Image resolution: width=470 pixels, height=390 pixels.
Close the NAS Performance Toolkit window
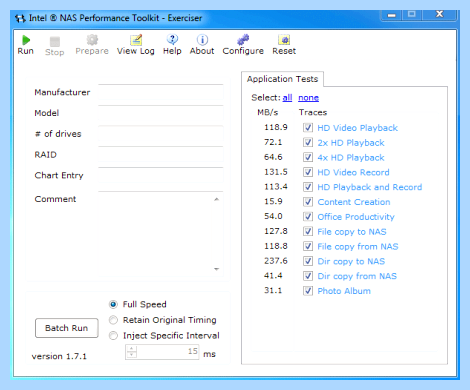click(x=440, y=15)
